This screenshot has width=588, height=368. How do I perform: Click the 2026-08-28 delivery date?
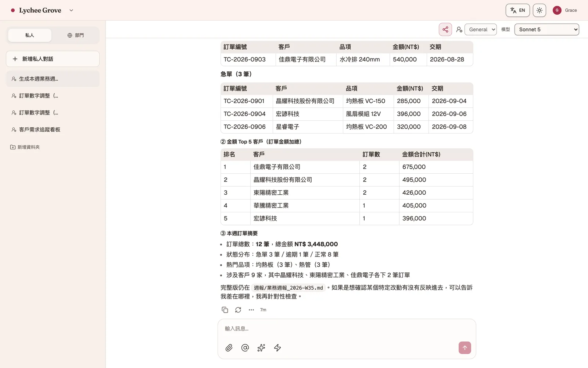click(x=447, y=59)
